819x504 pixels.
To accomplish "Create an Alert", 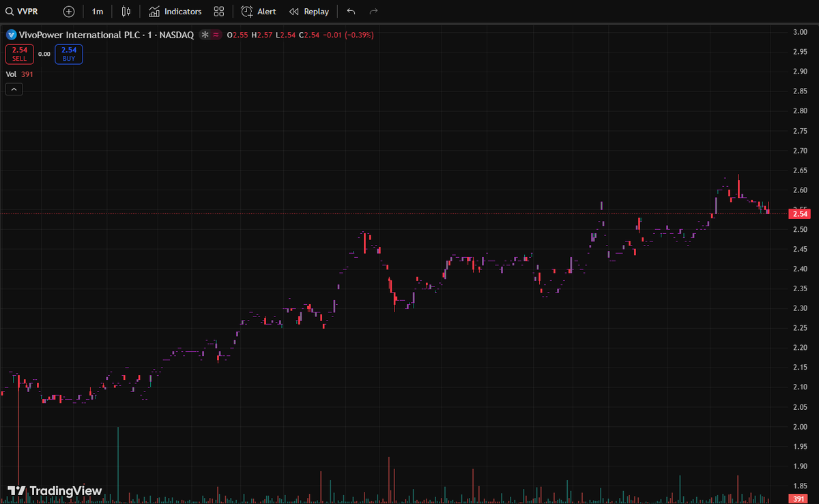I will (x=259, y=12).
